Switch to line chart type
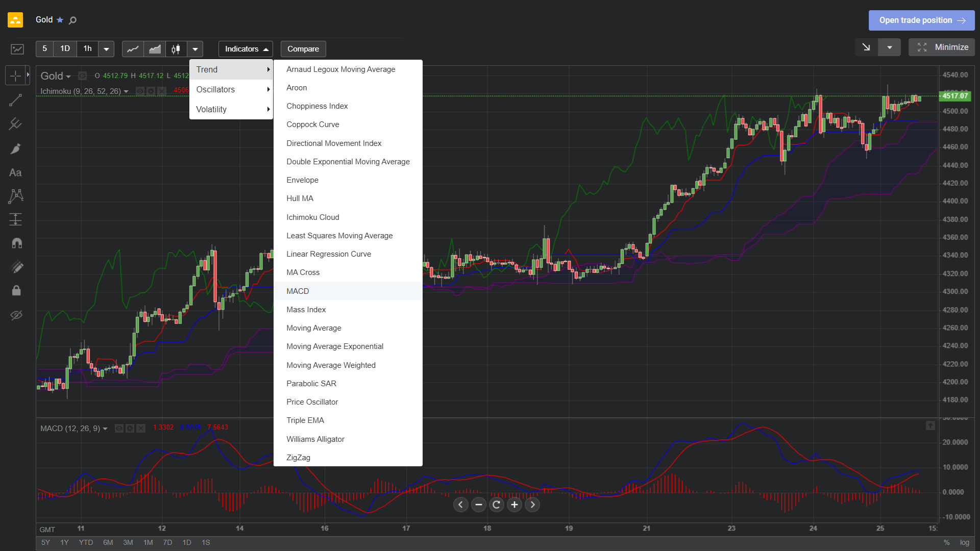 133,49
